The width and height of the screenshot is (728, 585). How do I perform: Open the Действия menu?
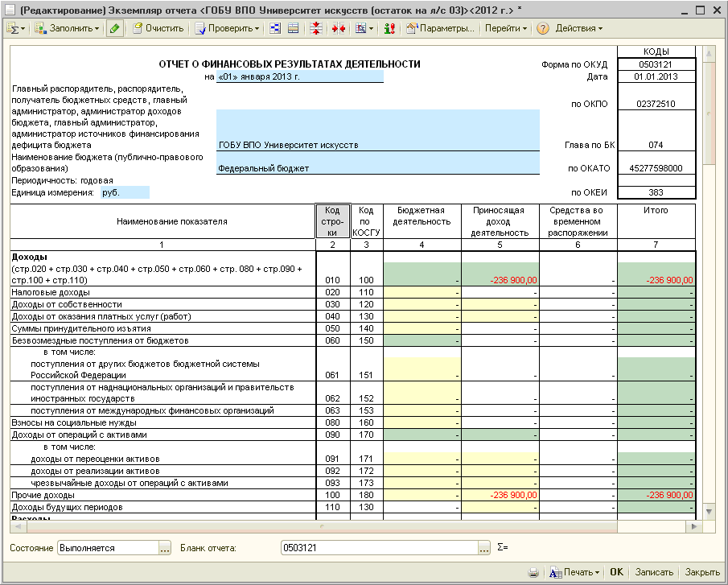578,28
